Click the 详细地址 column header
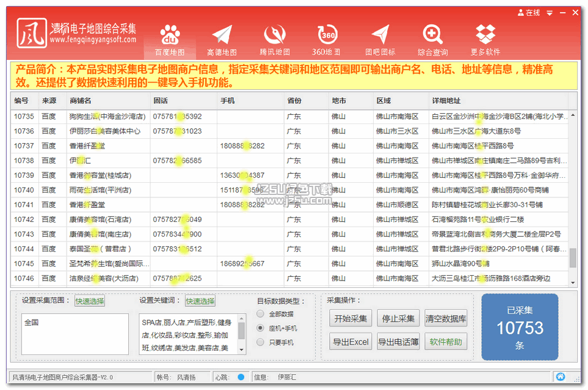Image resolution: width=588 pixels, height=390 pixels. tap(499, 101)
